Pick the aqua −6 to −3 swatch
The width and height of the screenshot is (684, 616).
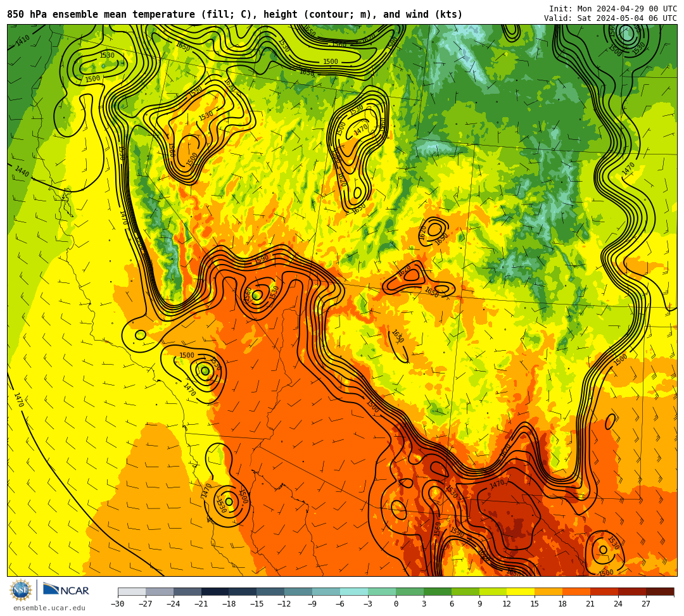click(354, 591)
